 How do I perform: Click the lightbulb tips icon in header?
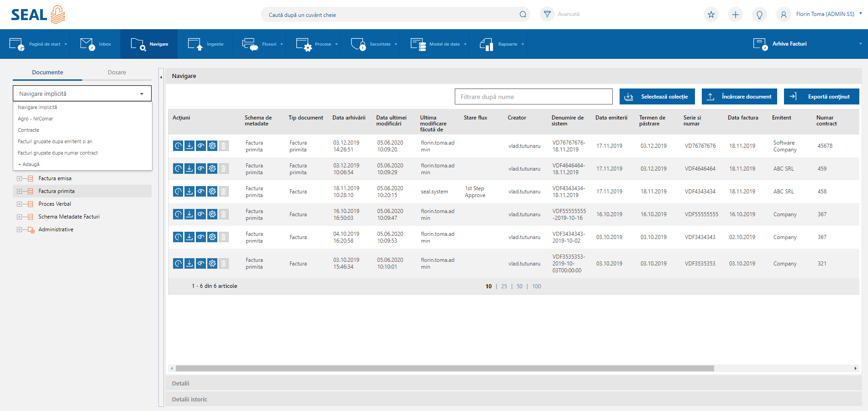pyautogui.click(x=759, y=15)
